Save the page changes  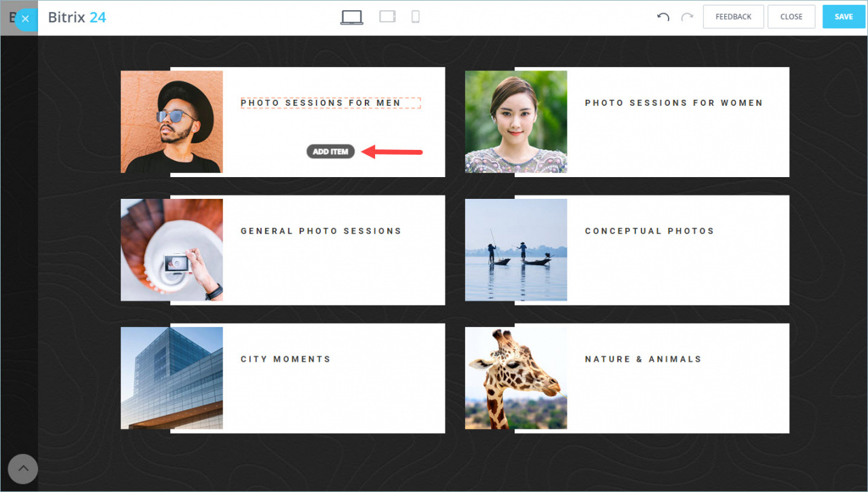[844, 17]
